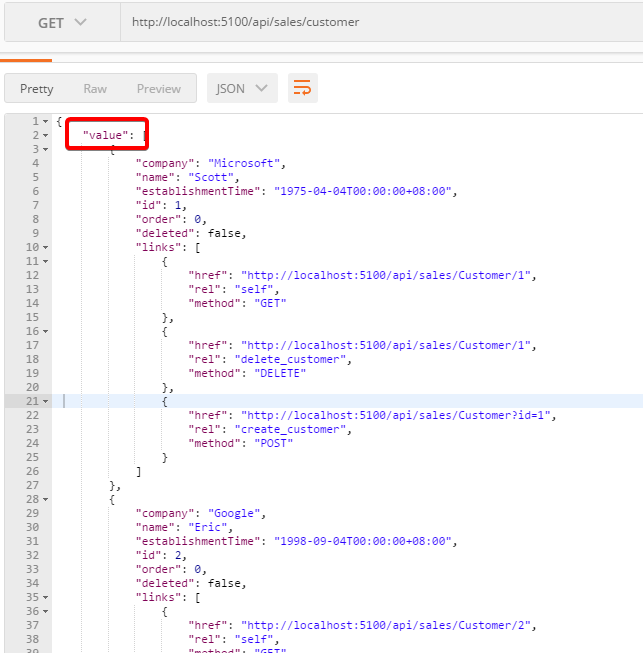This screenshot has height=653, width=643.
Task: Click "order": 0 on line 8
Action: [x=169, y=219]
